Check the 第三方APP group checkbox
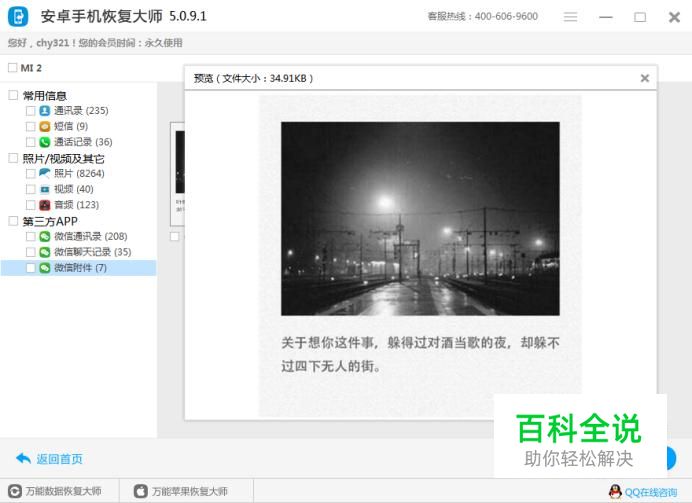 [13, 221]
